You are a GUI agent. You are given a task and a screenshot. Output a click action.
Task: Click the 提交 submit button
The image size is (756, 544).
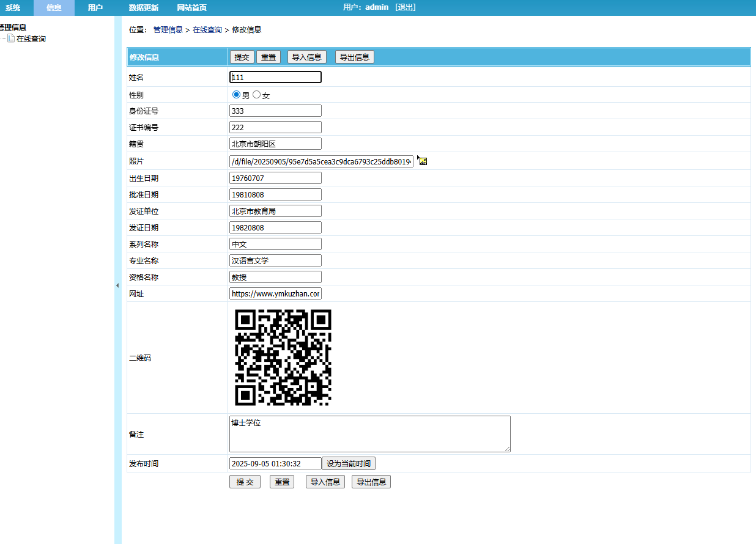coord(242,56)
